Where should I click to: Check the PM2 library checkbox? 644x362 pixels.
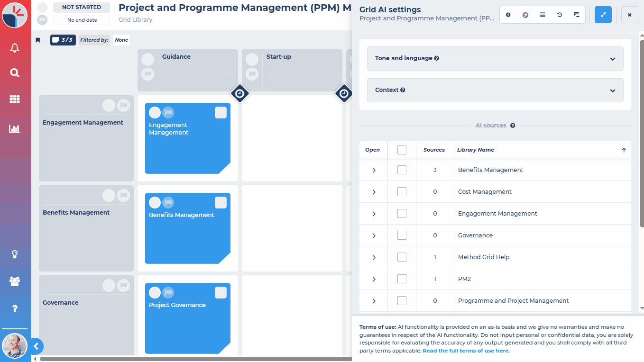point(402,279)
